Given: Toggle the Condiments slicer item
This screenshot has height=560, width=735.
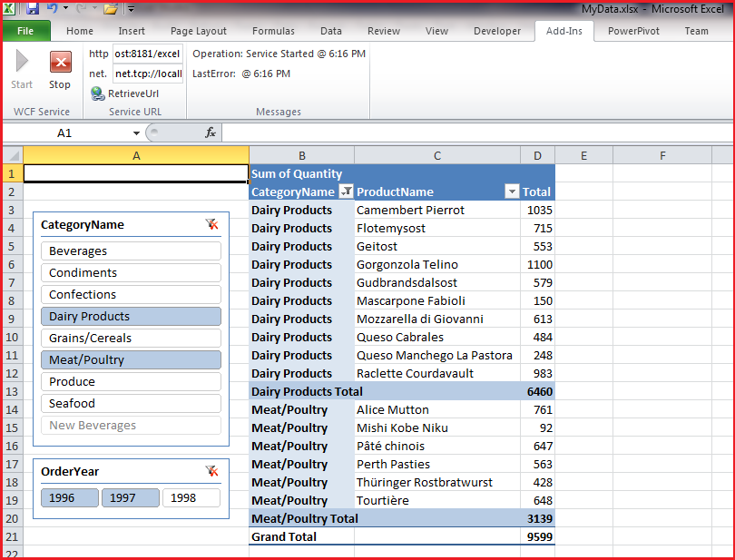Looking at the screenshot, I should pyautogui.click(x=131, y=272).
